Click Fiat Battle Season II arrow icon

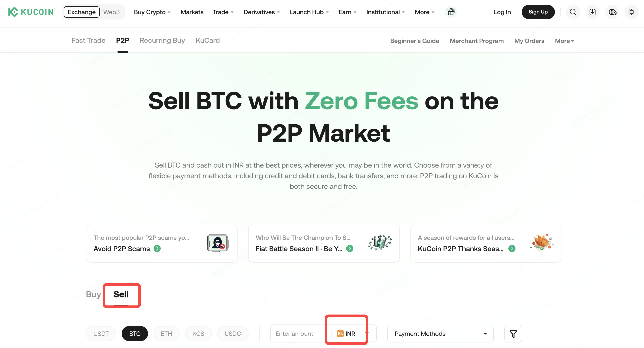tap(349, 248)
